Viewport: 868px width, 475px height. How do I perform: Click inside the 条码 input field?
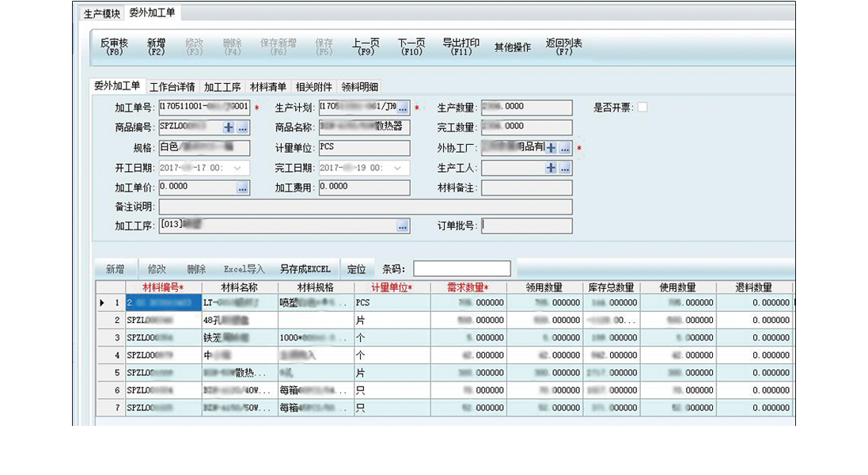tap(462, 269)
